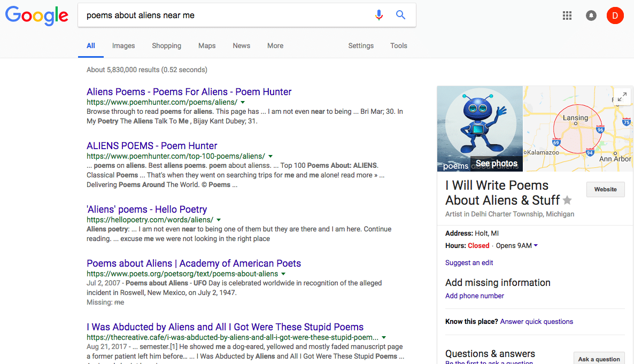
Task: Open I Was Abducted by Aliens result
Action: (225, 327)
